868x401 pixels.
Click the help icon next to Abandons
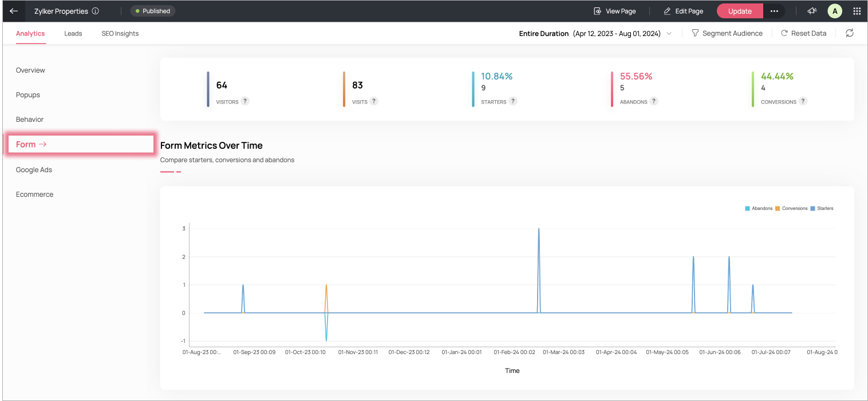[654, 101]
